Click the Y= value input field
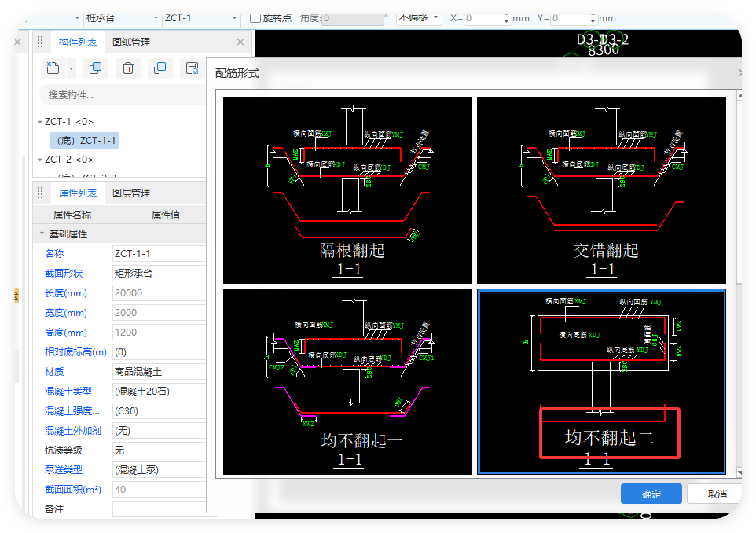This screenshot has height=533, width=756. click(571, 18)
